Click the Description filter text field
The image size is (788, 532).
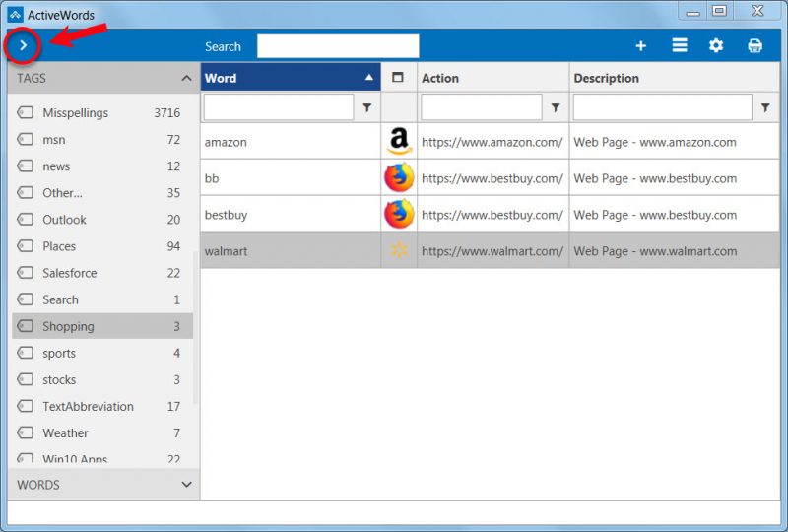coord(662,107)
